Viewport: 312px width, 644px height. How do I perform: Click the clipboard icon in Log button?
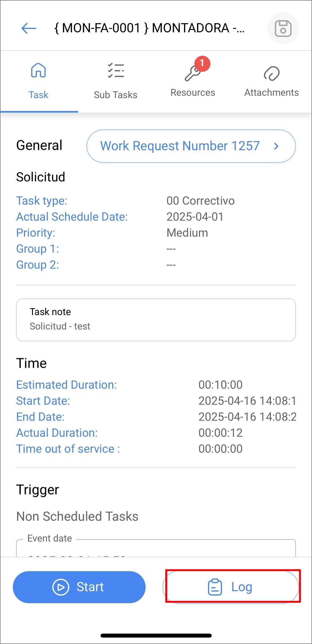tap(215, 587)
